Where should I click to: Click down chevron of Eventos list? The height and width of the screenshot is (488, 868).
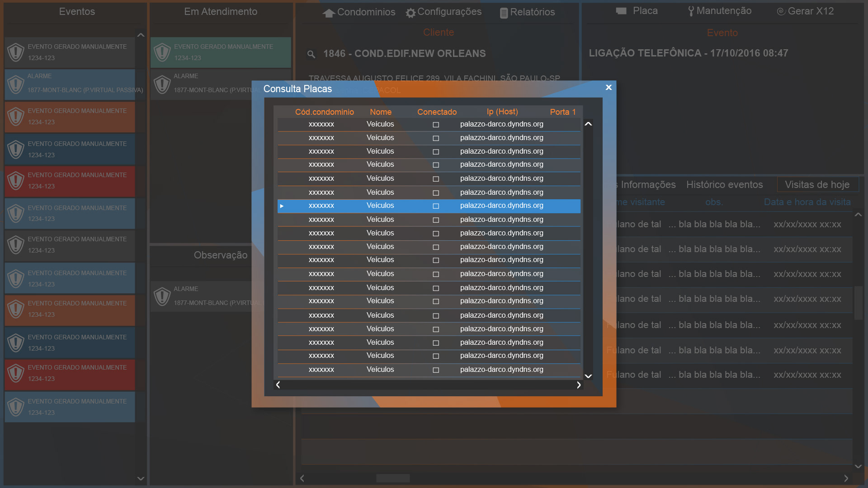141,478
